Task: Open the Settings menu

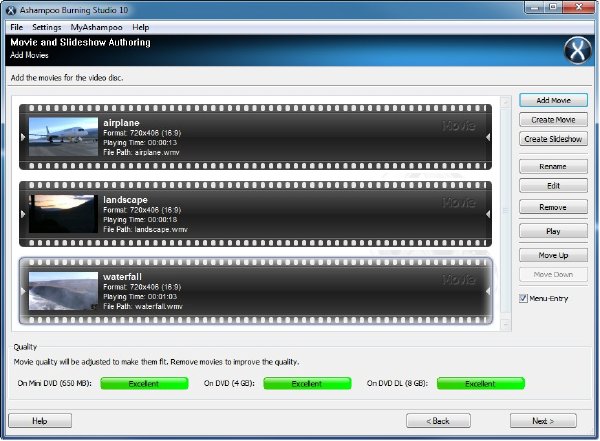Action: coord(47,27)
